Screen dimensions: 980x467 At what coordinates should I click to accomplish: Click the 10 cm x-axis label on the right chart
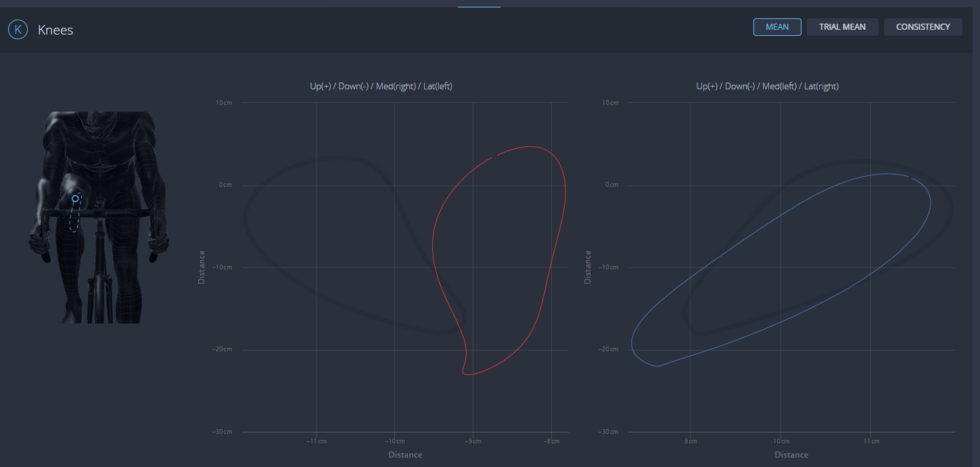781,441
